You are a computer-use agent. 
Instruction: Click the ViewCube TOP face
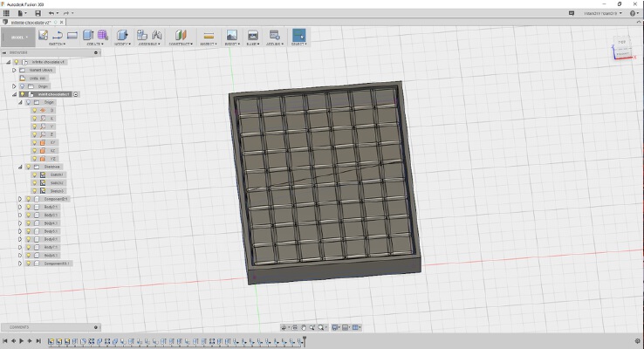[x=622, y=42]
